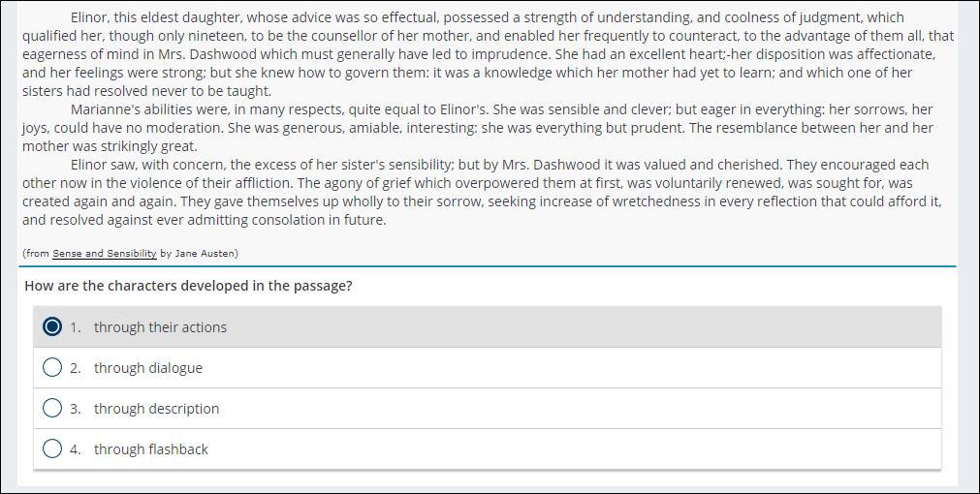The width and height of the screenshot is (980, 494).
Task: Click the answer number '4.'
Action: coord(76,449)
